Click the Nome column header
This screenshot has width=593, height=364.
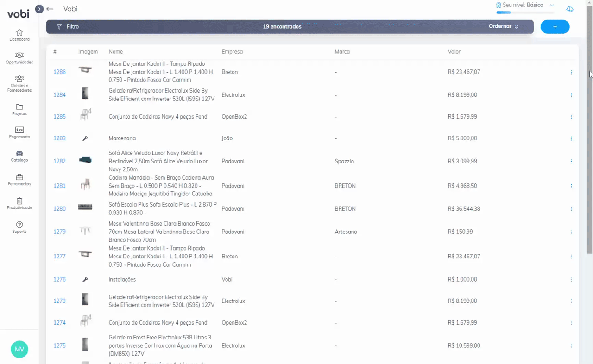click(x=116, y=52)
